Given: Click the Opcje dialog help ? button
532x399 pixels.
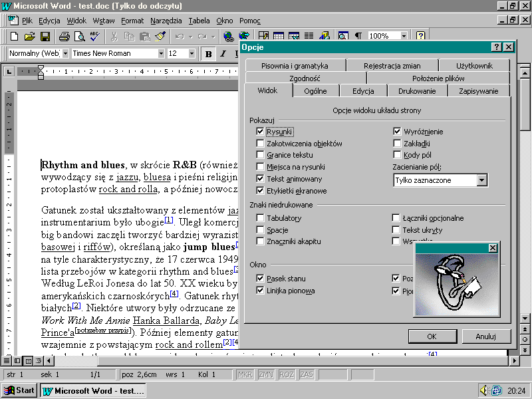Looking at the screenshot, I should pos(496,47).
